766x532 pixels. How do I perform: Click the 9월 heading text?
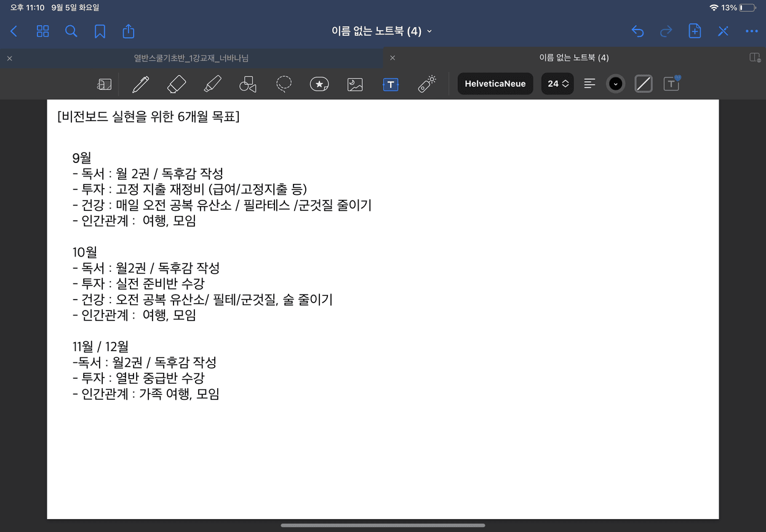pos(82,158)
